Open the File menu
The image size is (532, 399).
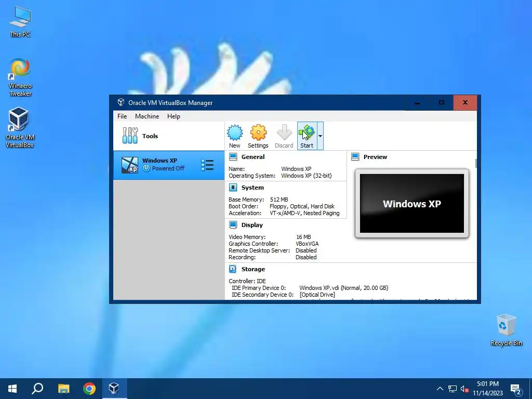point(122,116)
